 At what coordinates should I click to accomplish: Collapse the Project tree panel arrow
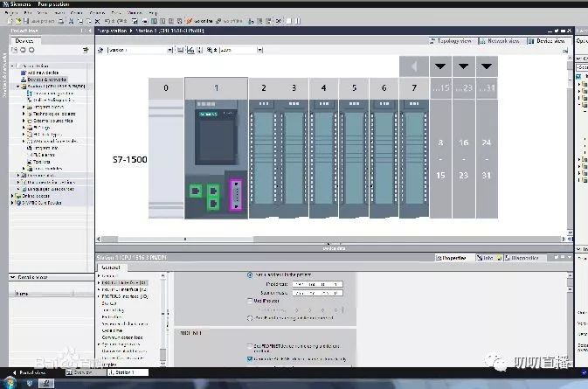(x=90, y=31)
